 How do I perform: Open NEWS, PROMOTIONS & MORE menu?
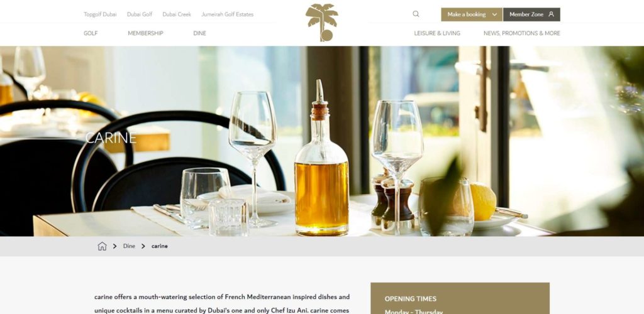pos(521,33)
